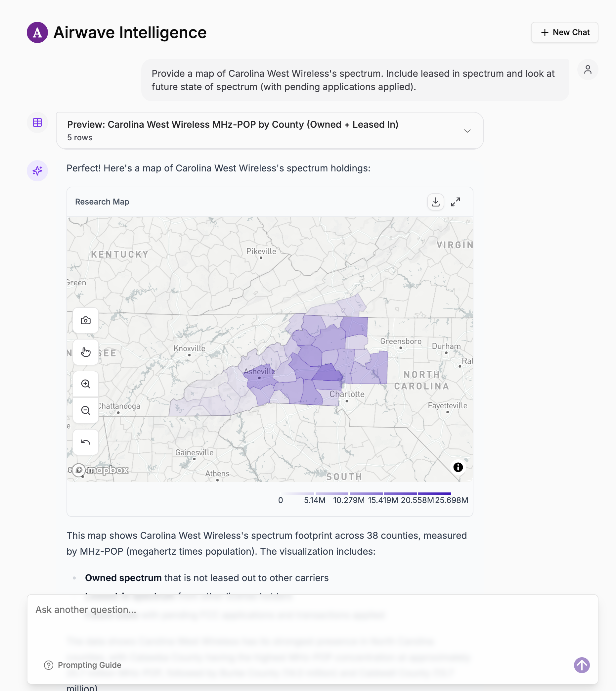Select the camera screenshot tool on the map
Viewport: 616px width, 691px height.
(x=85, y=320)
